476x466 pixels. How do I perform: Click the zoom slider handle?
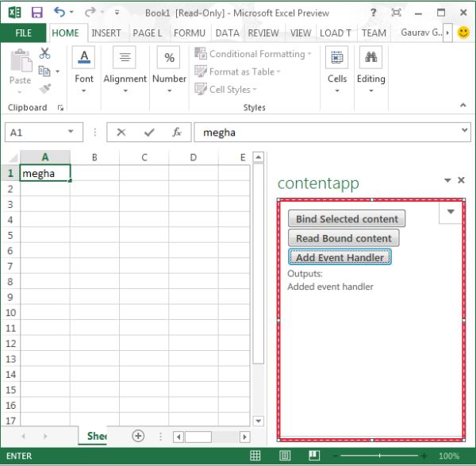379,456
